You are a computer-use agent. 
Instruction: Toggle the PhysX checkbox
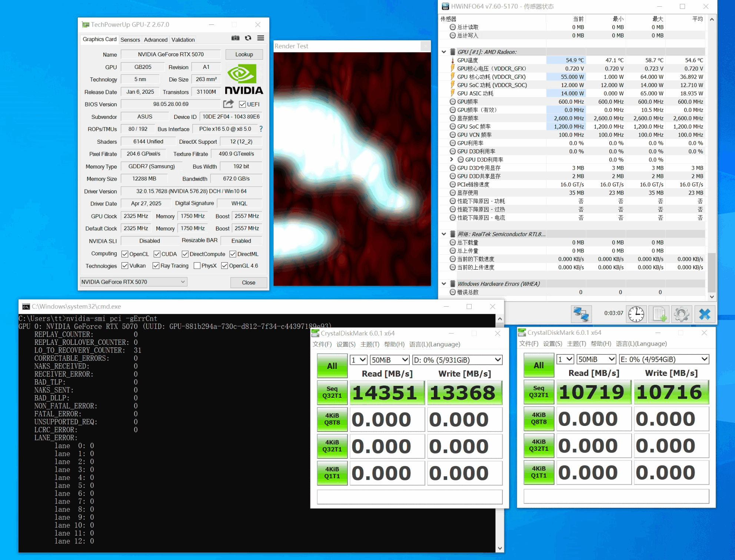197,266
